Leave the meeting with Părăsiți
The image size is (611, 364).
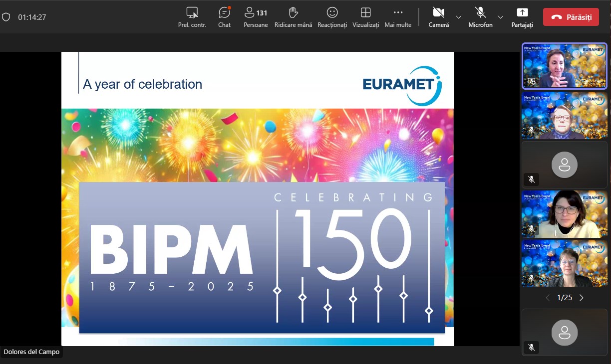(x=571, y=17)
